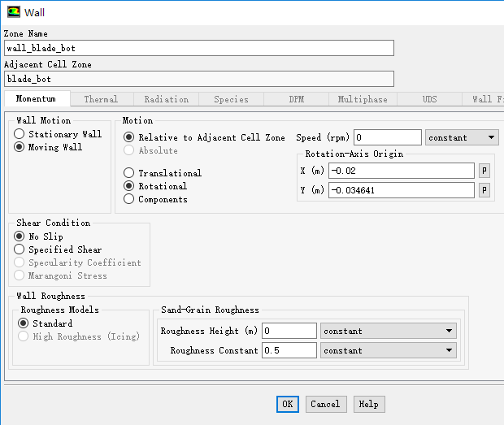Viewport: 504px width, 425px height.
Task: Click the Speed (rpm) input field
Action: pyautogui.click(x=387, y=137)
